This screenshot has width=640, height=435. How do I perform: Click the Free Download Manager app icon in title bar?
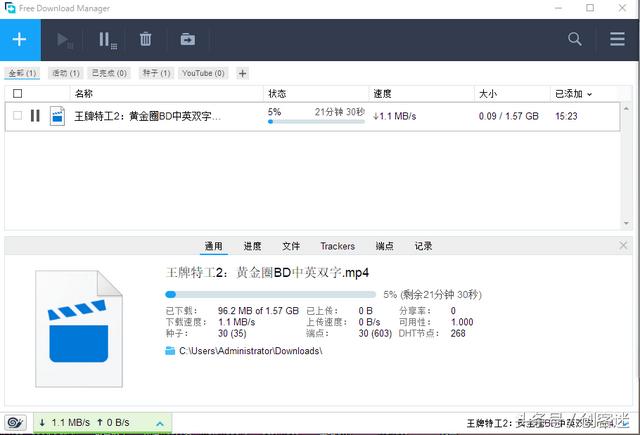(x=10, y=8)
